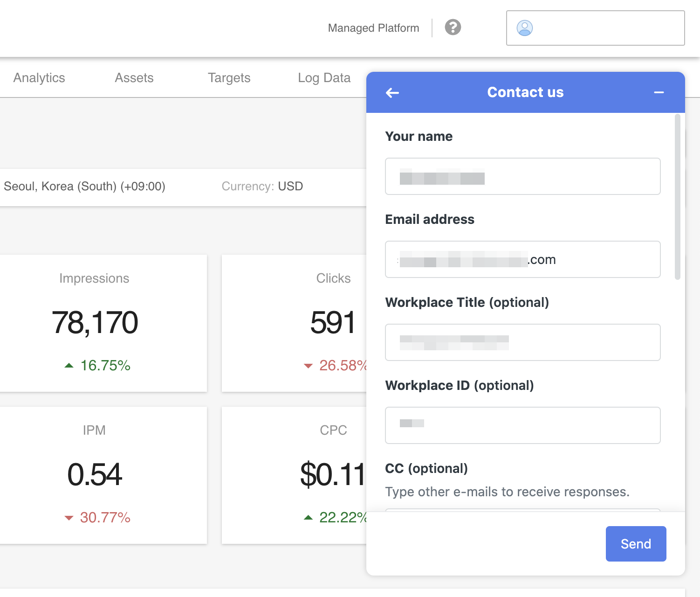700x597 pixels.
Task: Select the IPM metric card
Action: coord(95,475)
